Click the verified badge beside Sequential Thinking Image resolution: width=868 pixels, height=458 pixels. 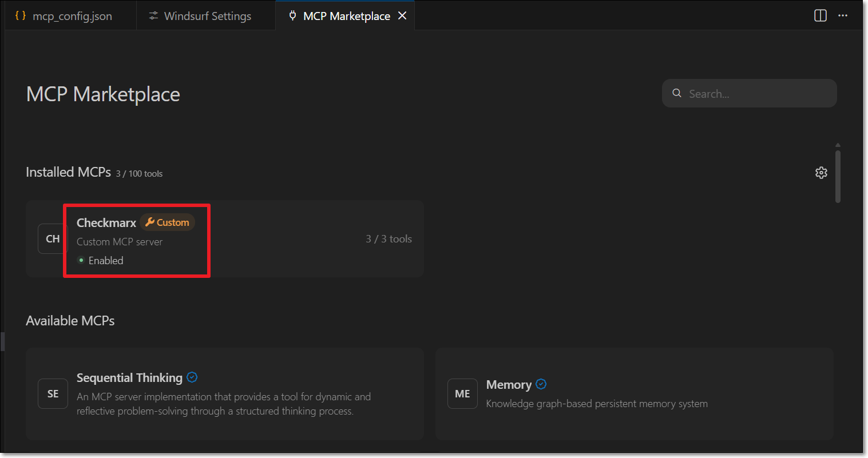click(192, 377)
